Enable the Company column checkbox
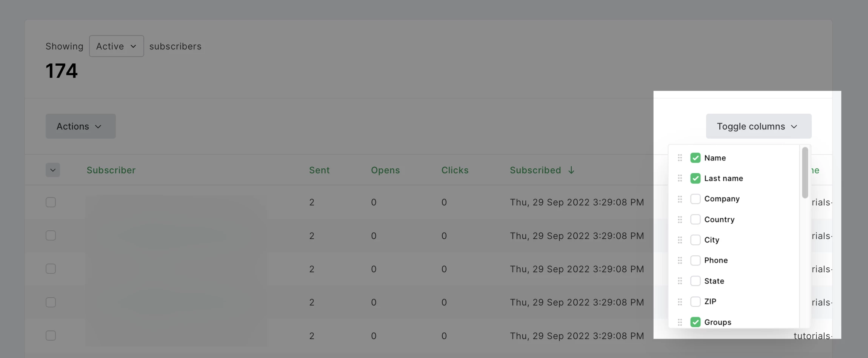 [695, 199]
